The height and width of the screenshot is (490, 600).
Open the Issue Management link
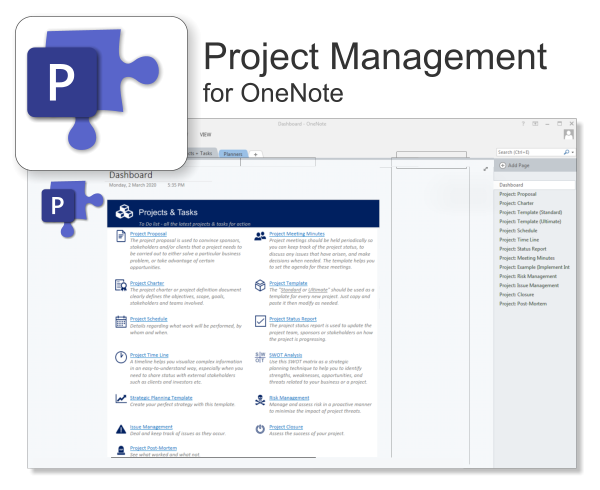pos(151,427)
